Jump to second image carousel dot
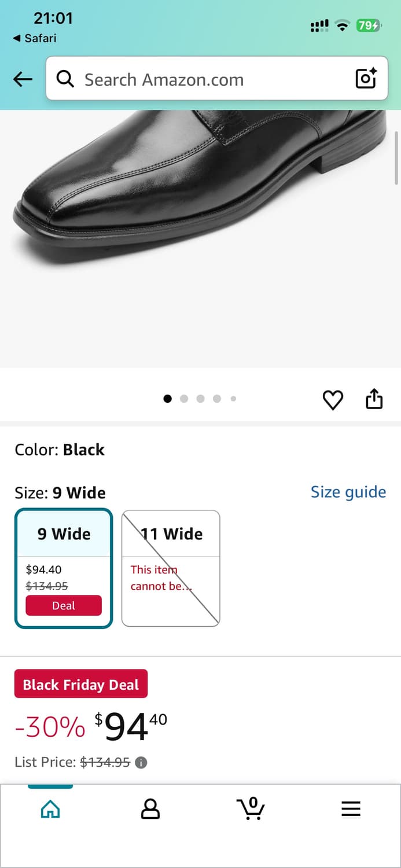 point(184,399)
